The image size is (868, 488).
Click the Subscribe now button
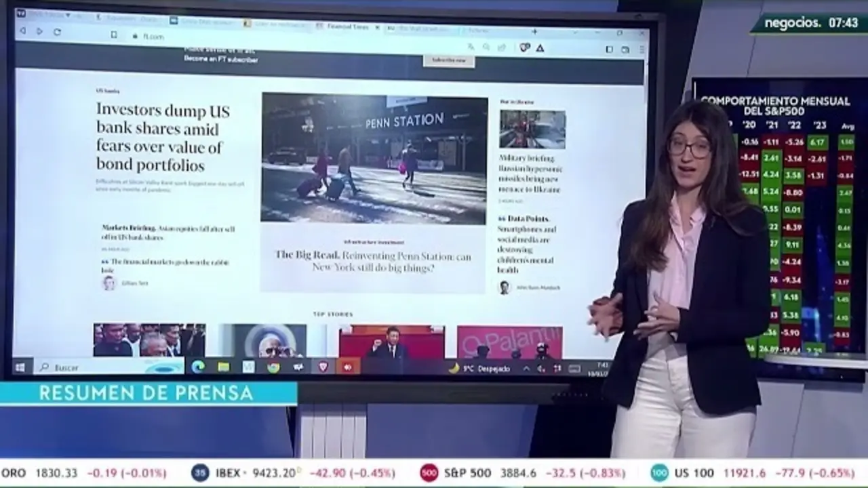click(449, 60)
